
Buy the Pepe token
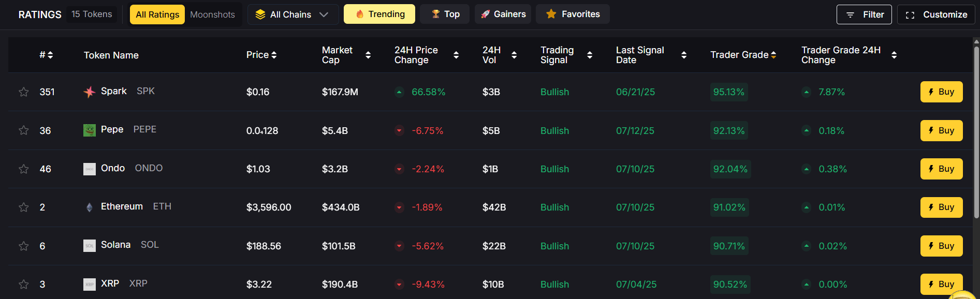coord(941,130)
